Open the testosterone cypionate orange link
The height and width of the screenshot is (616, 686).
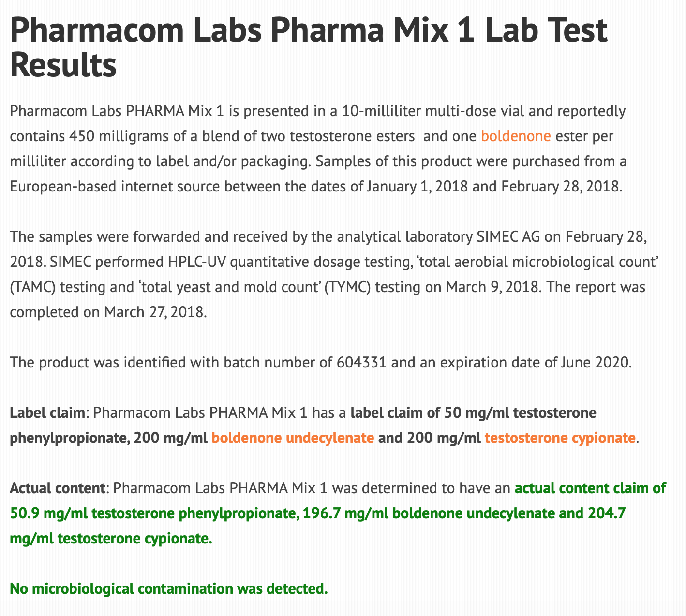[x=560, y=438]
